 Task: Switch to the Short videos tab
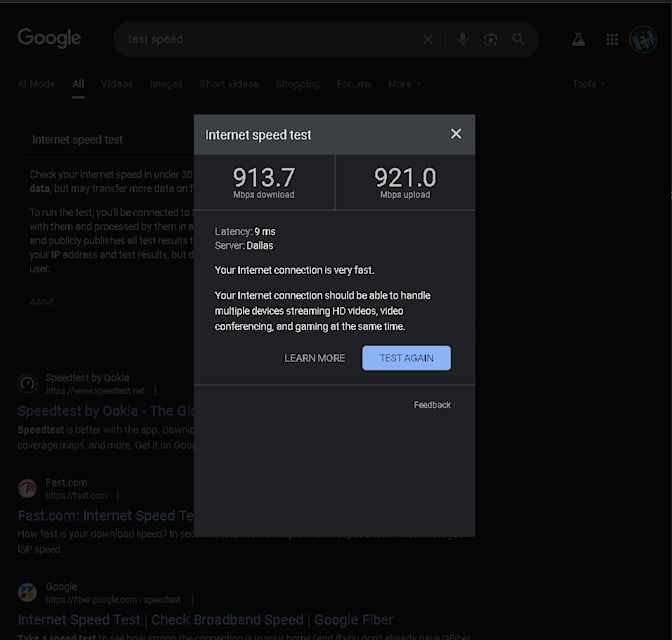coord(229,84)
